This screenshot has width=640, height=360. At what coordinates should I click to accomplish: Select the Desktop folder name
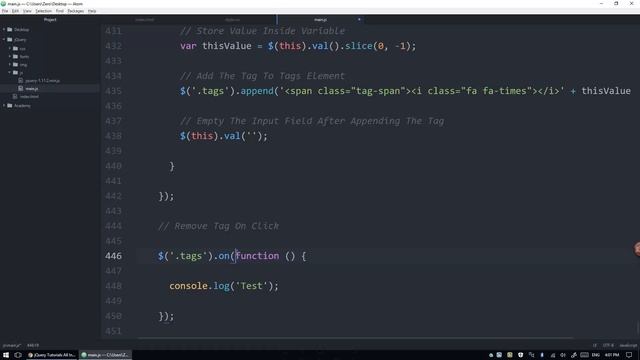click(22, 29)
